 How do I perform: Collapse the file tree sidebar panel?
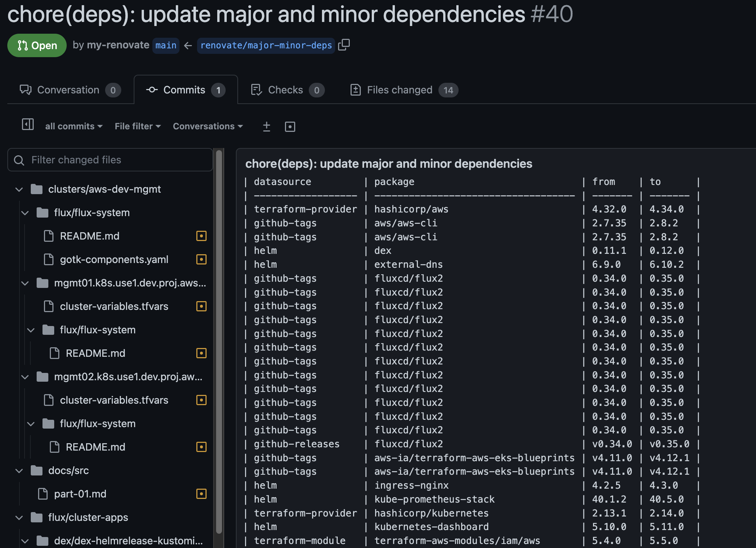(x=27, y=126)
